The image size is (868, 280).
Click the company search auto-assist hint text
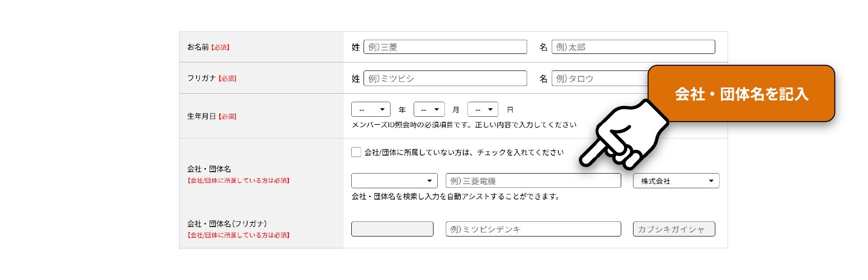click(x=455, y=195)
